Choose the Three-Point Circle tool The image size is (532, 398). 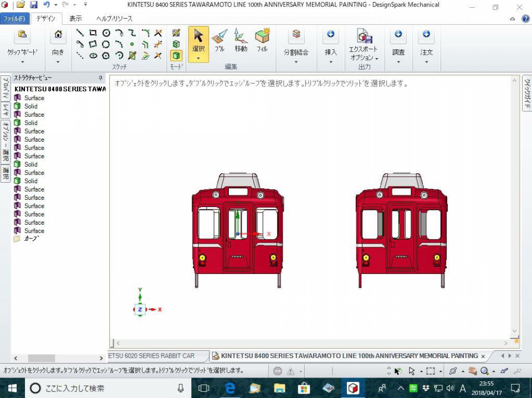[x=106, y=44]
